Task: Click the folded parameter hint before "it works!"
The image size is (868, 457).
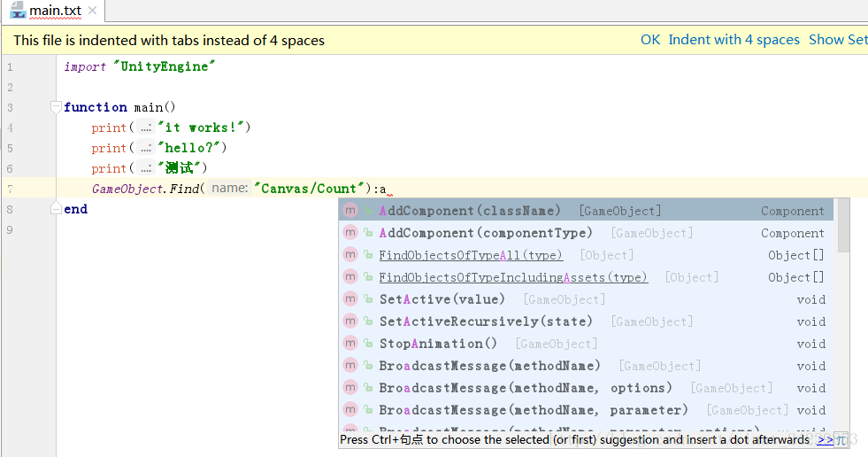Action: [146, 128]
